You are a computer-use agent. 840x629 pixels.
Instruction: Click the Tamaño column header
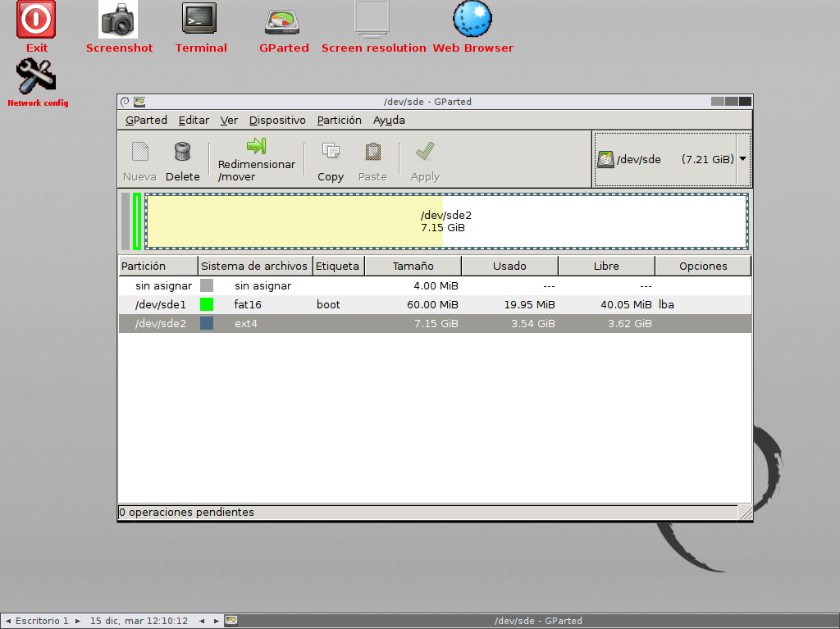coord(413,267)
